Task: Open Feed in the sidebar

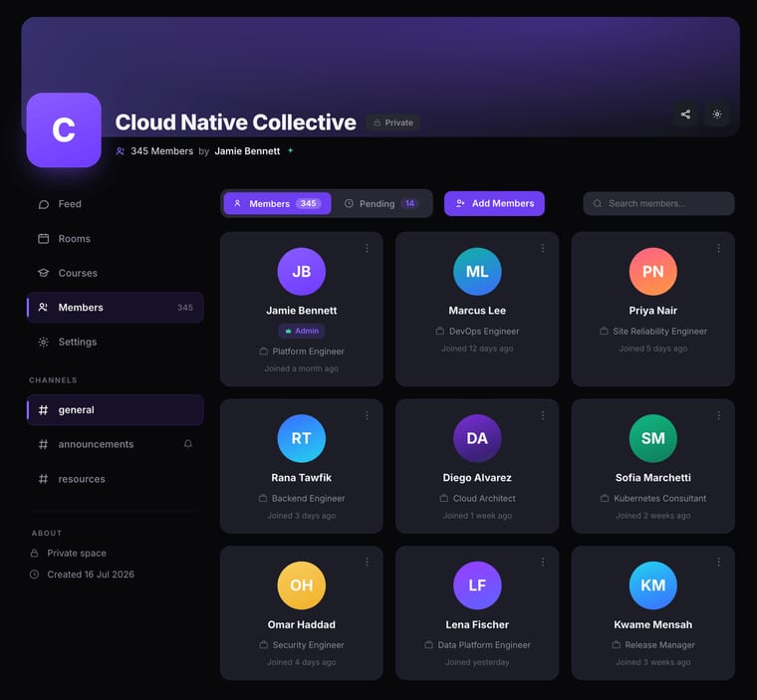Action: [115, 204]
